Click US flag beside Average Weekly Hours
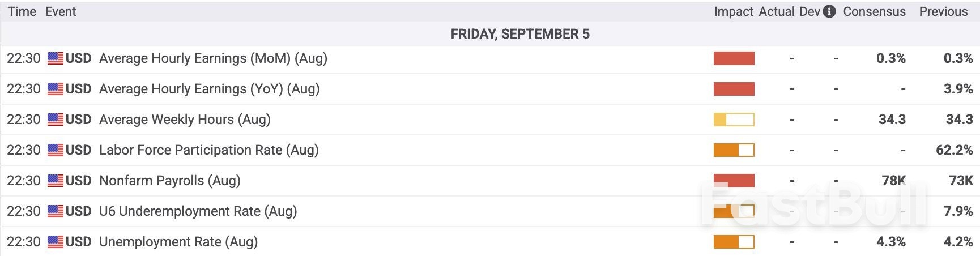The image size is (980, 256). (56, 120)
